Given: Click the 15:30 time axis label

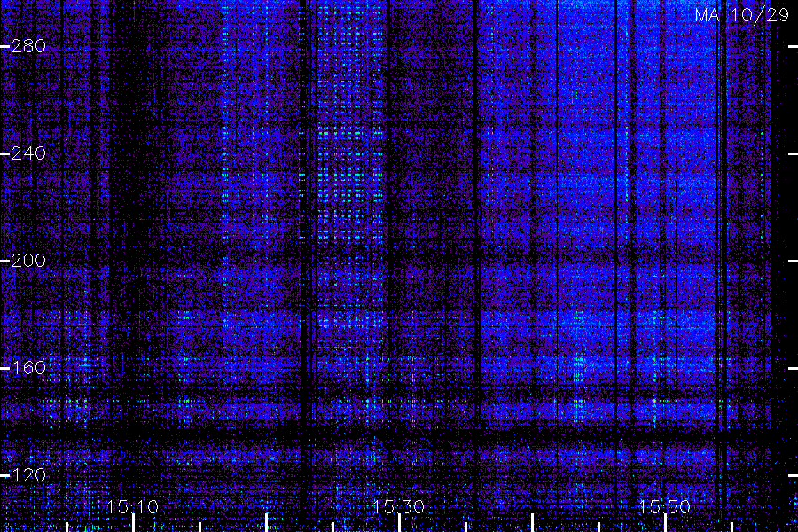Looking at the screenshot, I should [398, 506].
